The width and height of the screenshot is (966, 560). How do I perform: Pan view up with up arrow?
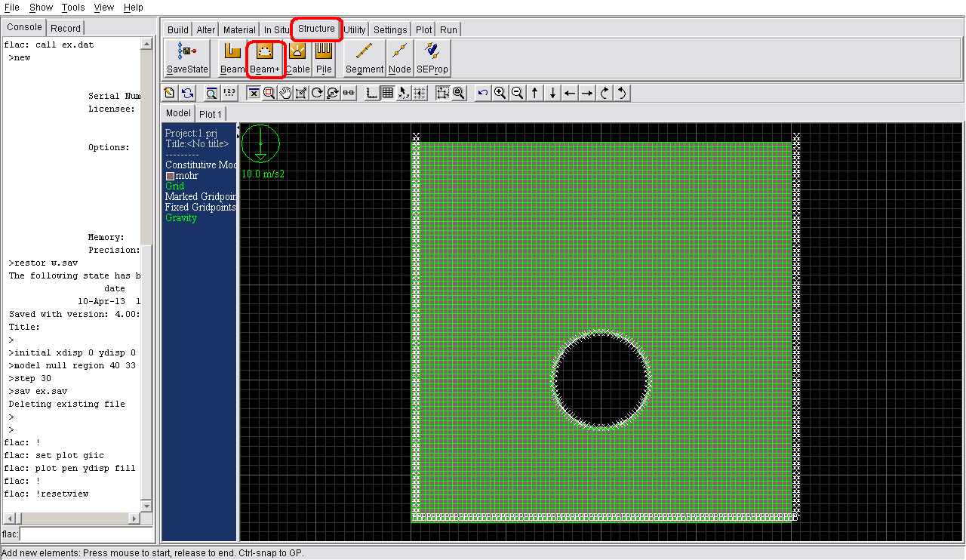click(x=535, y=93)
